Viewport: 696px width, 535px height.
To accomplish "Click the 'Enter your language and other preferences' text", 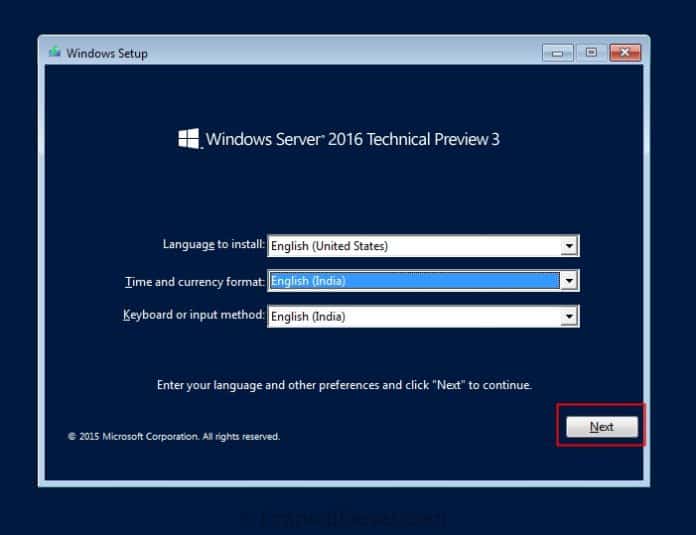I will [x=344, y=385].
